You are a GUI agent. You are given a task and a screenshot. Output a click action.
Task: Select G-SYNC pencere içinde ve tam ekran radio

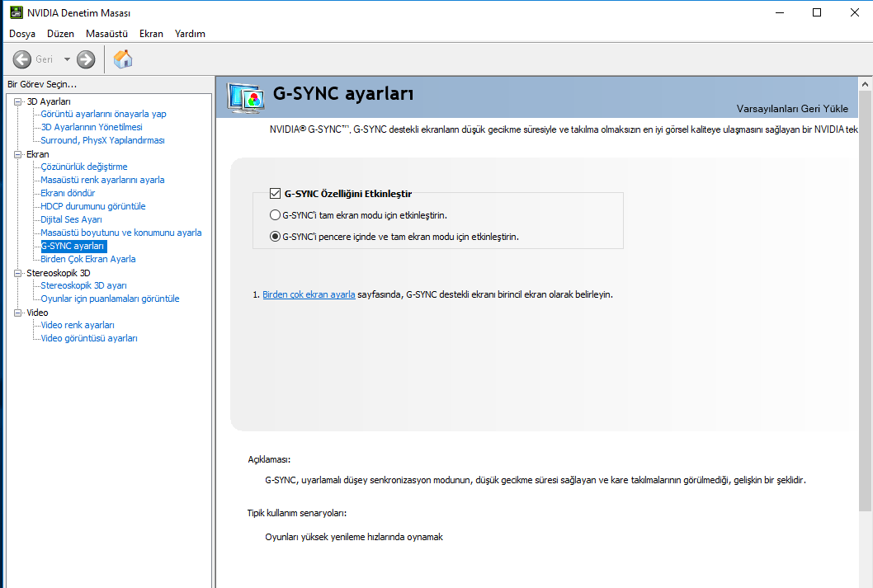275,237
